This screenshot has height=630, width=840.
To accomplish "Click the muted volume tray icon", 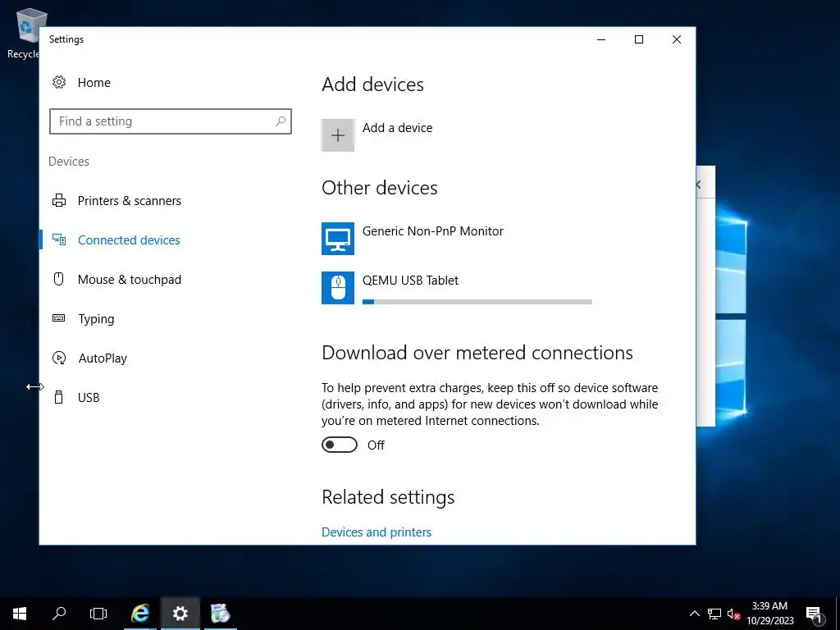I will coord(733,614).
